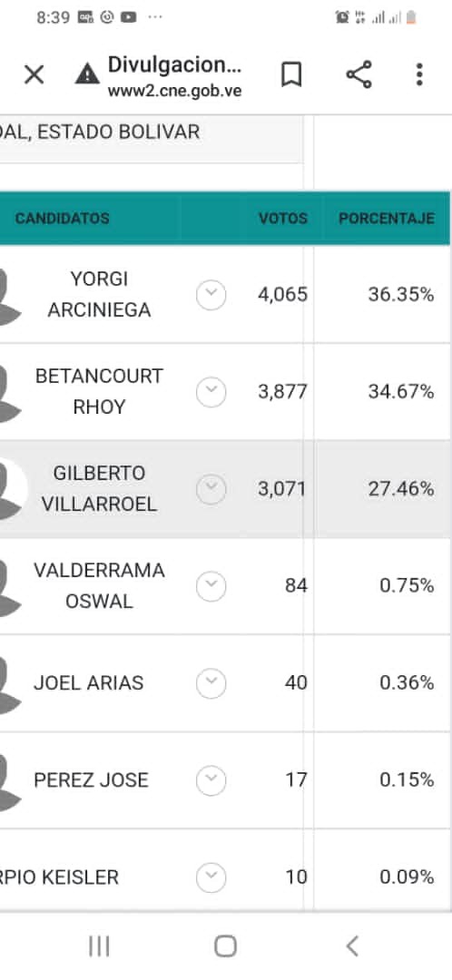Select the CANDIDATOS column header
Viewport: 452px width, 980px height.
(x=62, y=218)
